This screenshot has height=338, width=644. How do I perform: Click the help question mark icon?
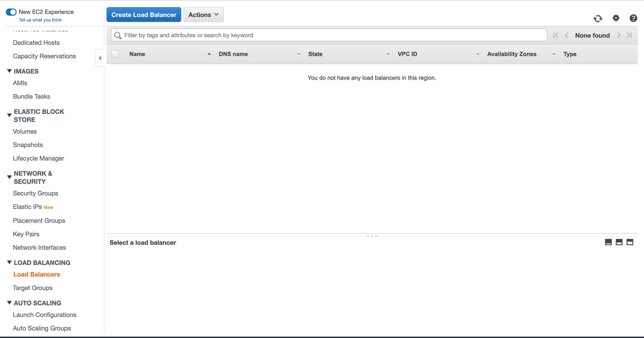633,18
